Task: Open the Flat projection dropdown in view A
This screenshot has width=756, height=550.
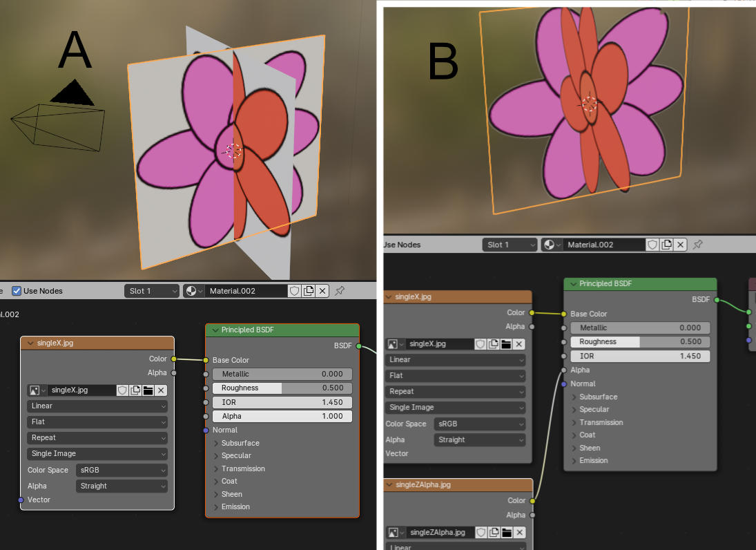Action: coord(97,421)
